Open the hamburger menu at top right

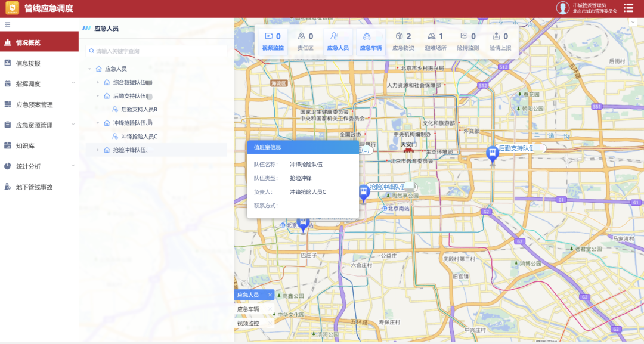coord(628,8)
